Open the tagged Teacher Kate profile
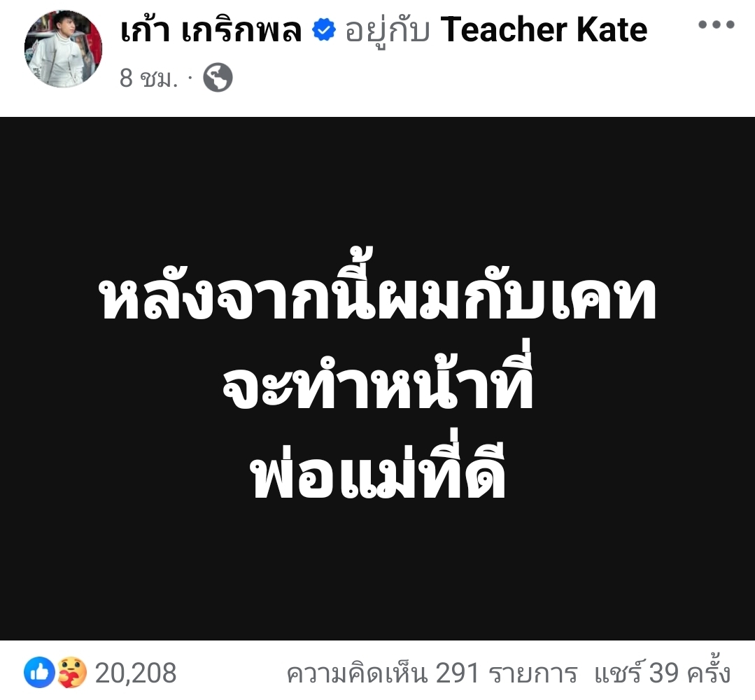This screenshot has width=755, height=700. 544,30
